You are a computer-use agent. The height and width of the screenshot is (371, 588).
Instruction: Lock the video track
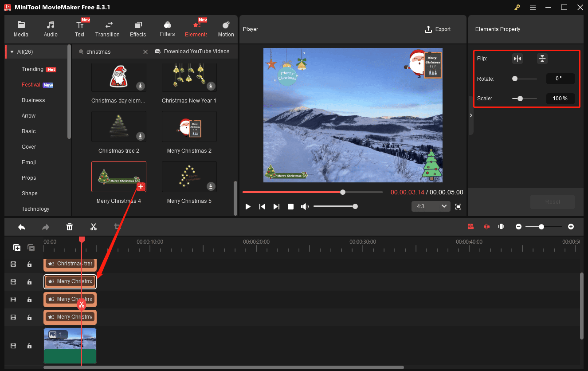pos(29,346)
